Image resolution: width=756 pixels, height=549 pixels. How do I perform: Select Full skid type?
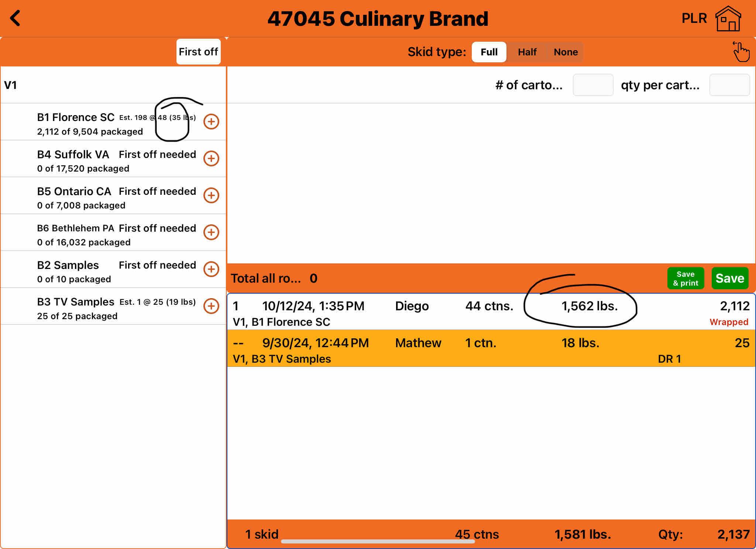pos(489,52)
